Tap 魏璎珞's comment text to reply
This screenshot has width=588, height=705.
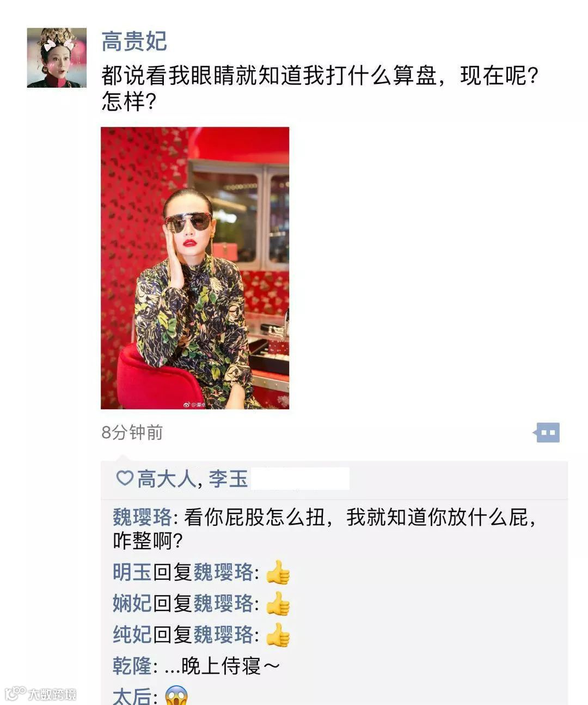pyautogui.click(x=324, y=528)
